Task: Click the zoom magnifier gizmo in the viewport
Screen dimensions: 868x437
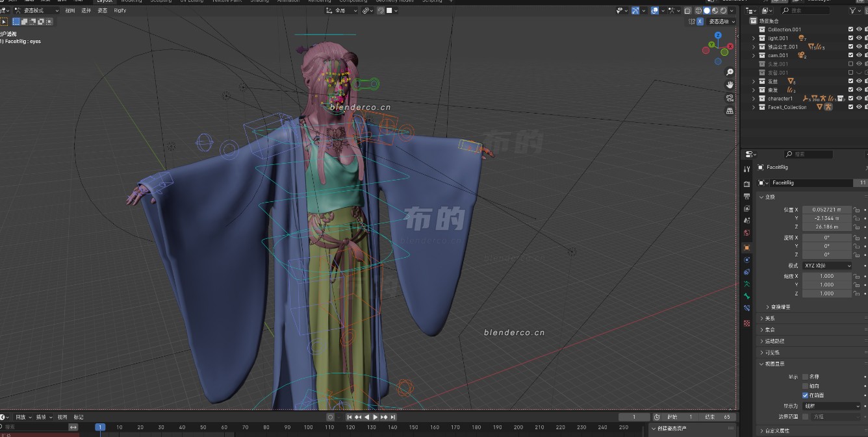Action: [x=730, y=72]
